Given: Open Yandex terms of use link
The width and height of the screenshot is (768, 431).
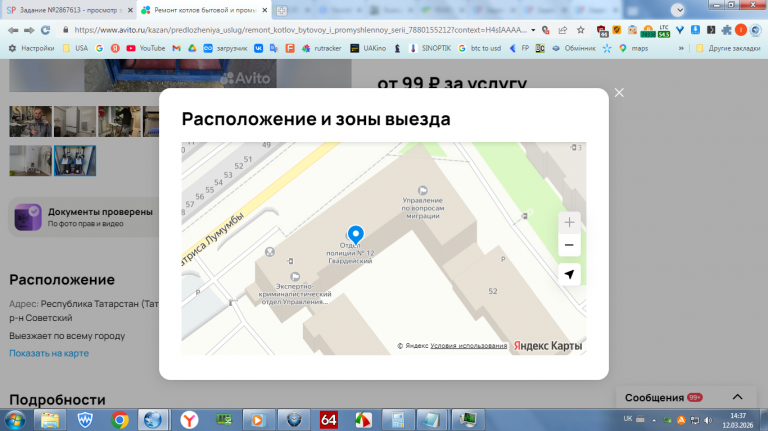Looking at the screenshot, I should (469, 346).
